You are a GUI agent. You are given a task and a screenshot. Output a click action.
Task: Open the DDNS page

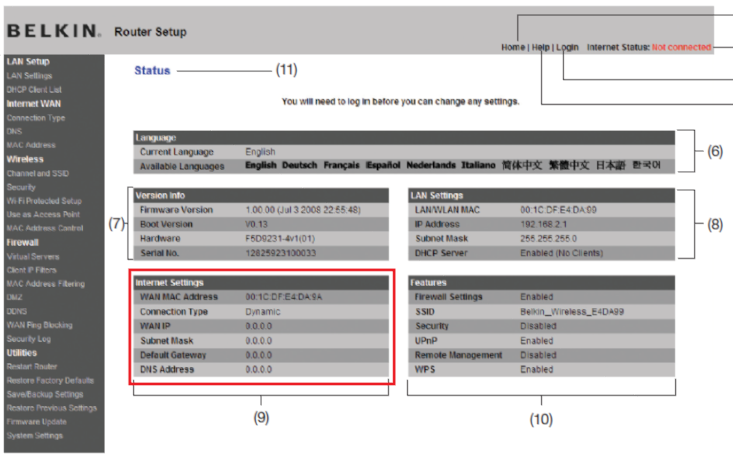coord(17,311)
